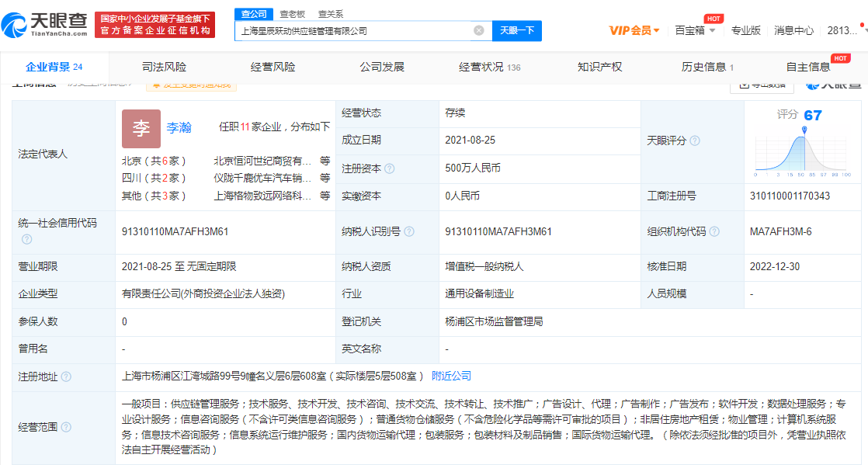Click the 天眼一下 search button
Viewport: 868px width, 465px height.
pyautogui.click(x=516, y=31)
